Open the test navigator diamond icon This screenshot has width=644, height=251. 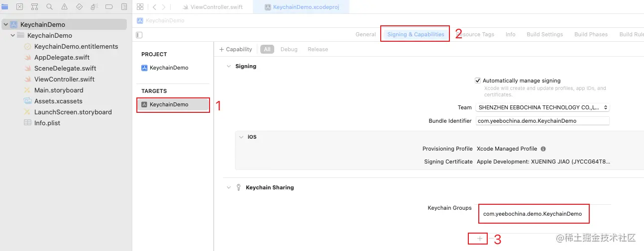coord(79,7)
